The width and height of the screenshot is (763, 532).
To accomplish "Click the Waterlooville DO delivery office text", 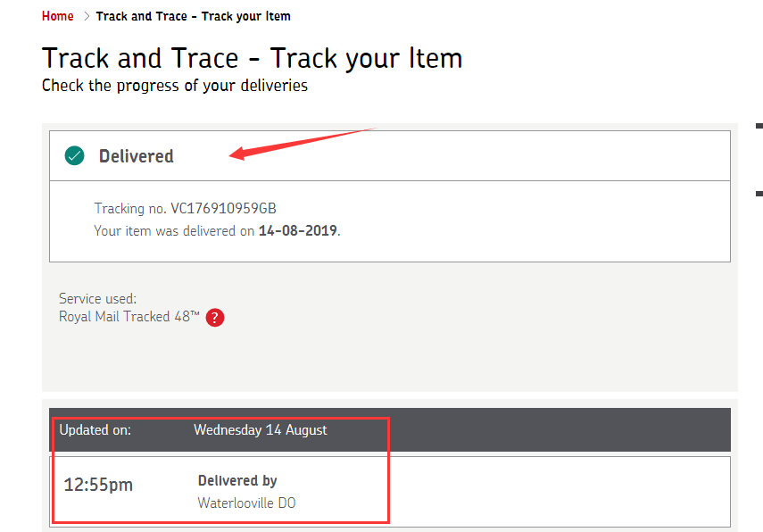I will [x=246, y=503].
